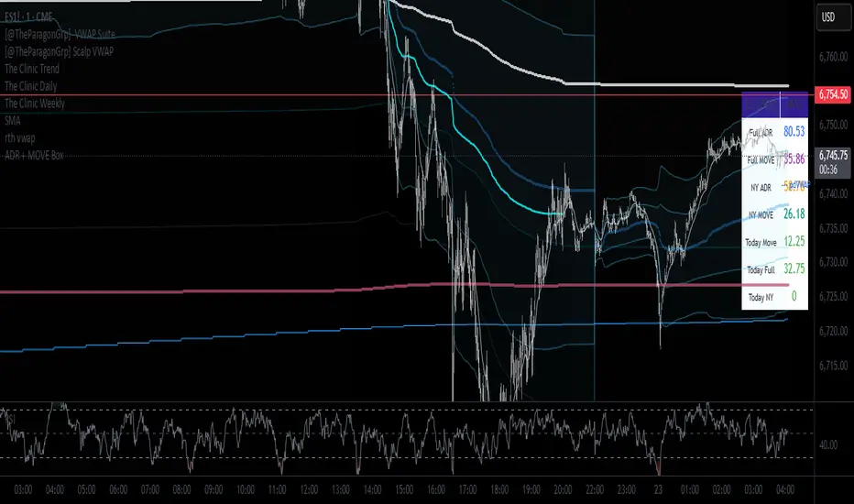Click the 6,760.00 price scale value
This screenshot has height=504, width=854.
(833, 56)
